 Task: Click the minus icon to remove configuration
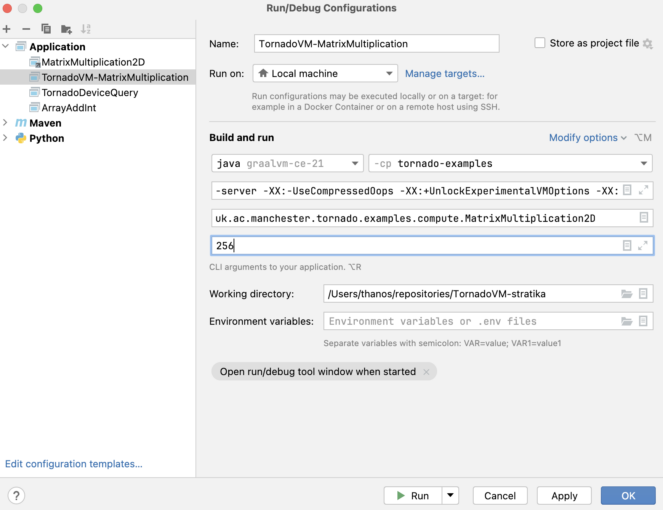(26, 29)
